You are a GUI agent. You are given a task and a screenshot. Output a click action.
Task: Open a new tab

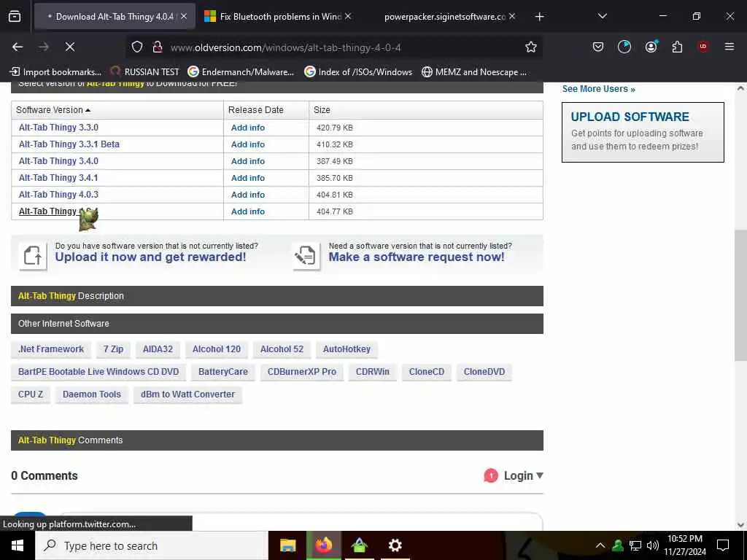click(x=539, y=17)
